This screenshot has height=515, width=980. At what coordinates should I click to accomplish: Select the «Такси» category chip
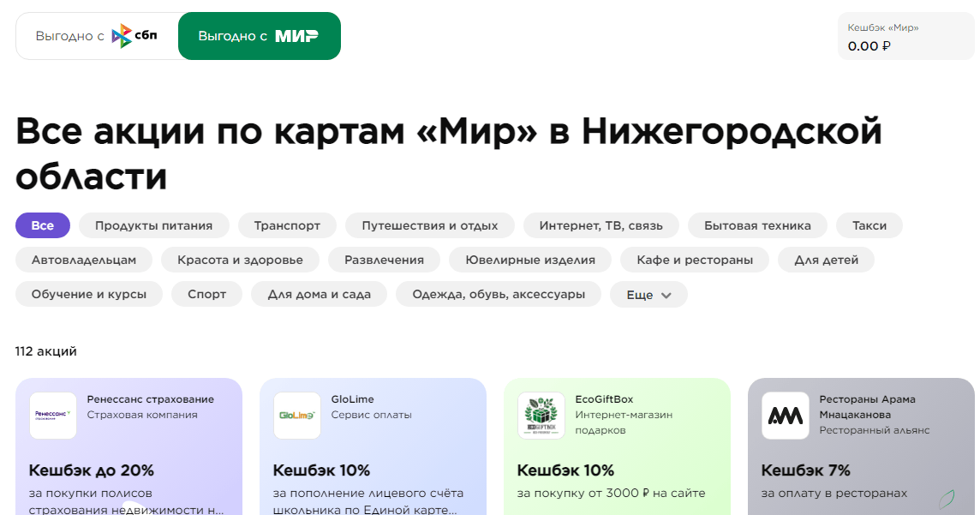869,225
